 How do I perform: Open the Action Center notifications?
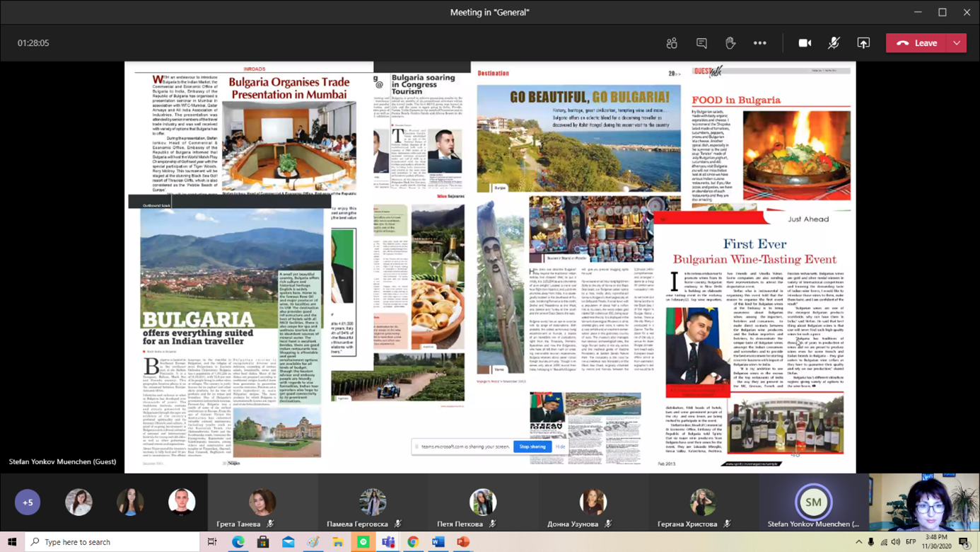coord(964,542)
